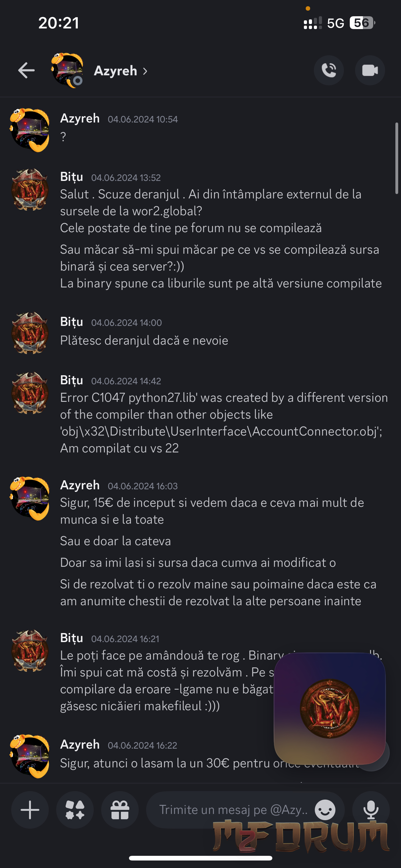
Task: Open the plus attachments button
Action: click(x=30, y=810)
